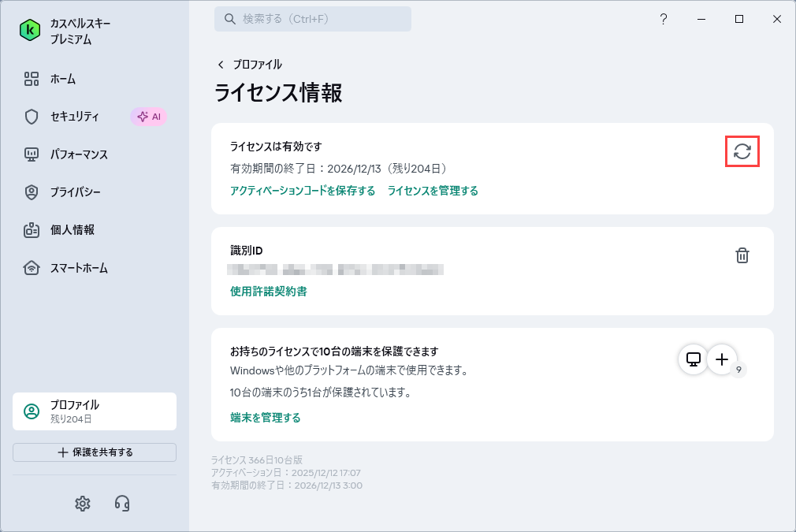The width and height of the screenshot is (796, 532).
Task: Click the shield icon for security
Action: click(32, 117)
